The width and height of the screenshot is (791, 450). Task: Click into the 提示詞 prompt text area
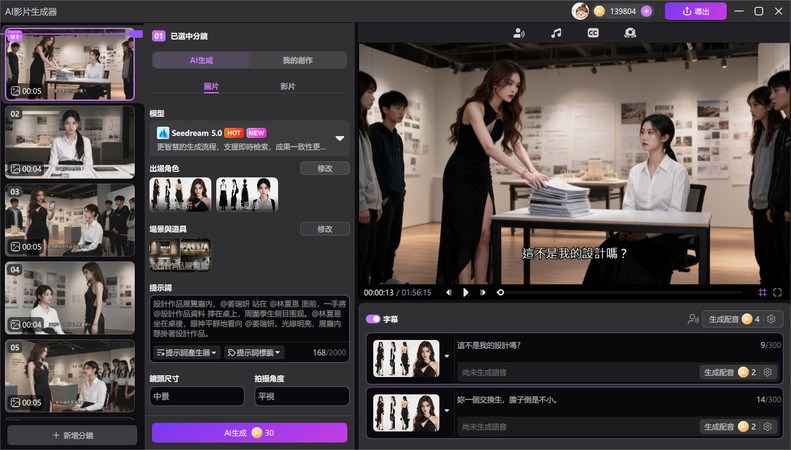(250, 319)
